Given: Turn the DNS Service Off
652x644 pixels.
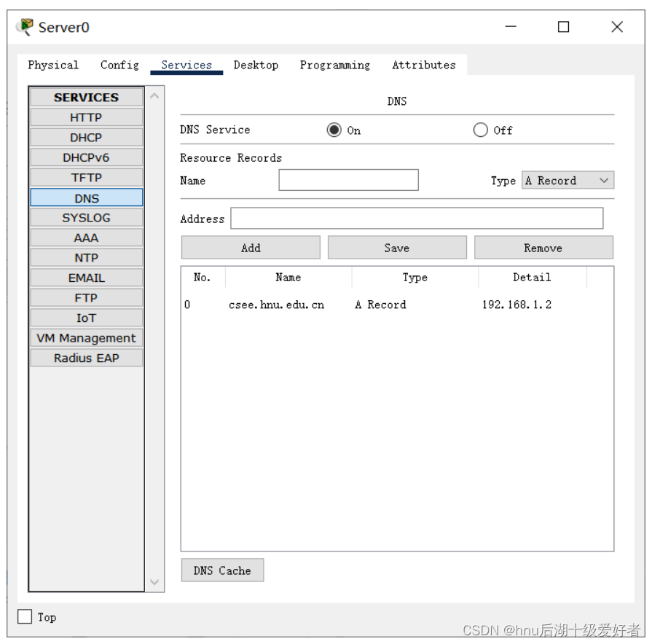Looking at the screenshot, I should coord(480,130).
